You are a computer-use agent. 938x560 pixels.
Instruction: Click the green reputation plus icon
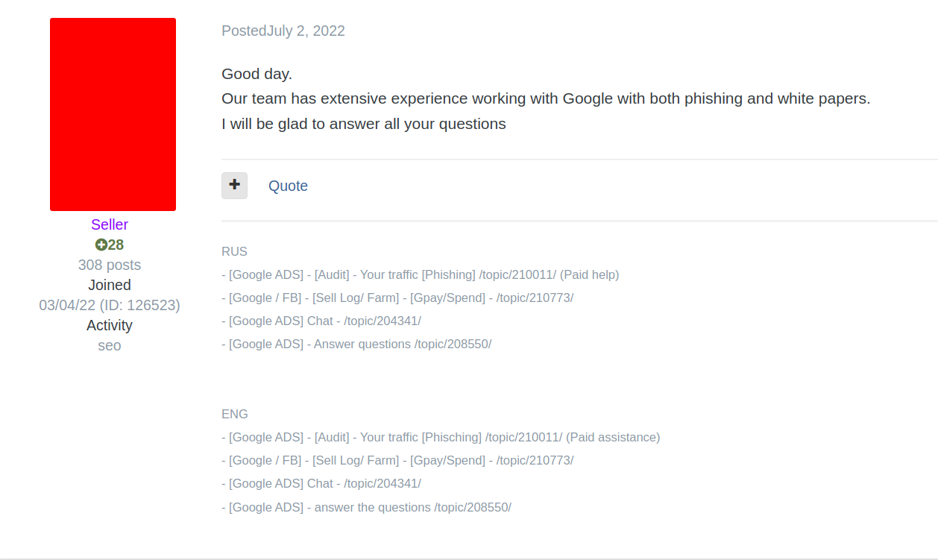[101, 245]
